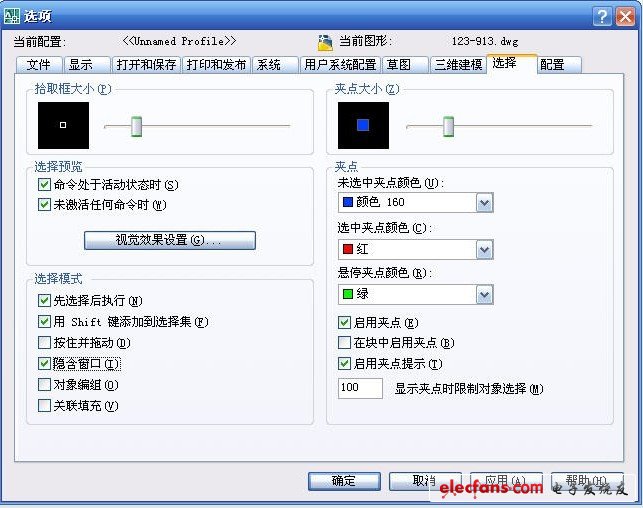643x508 pixels.
Task: Click the grip limit input field 100
Action: 360,388
